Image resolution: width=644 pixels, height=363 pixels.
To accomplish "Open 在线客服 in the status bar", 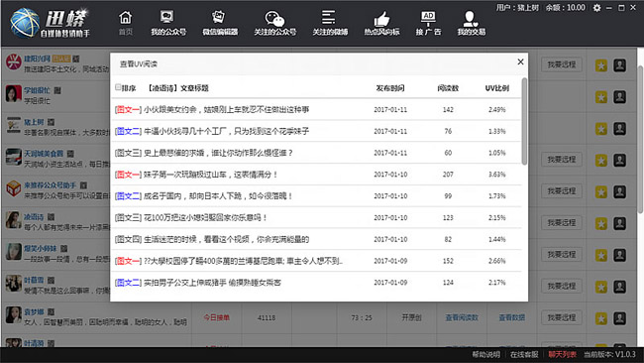I will point(524,354).
